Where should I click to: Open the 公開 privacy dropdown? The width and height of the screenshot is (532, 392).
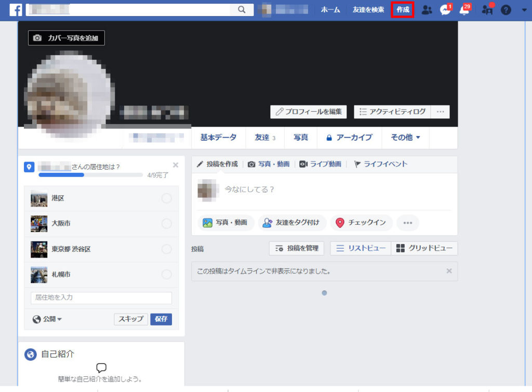47,319
